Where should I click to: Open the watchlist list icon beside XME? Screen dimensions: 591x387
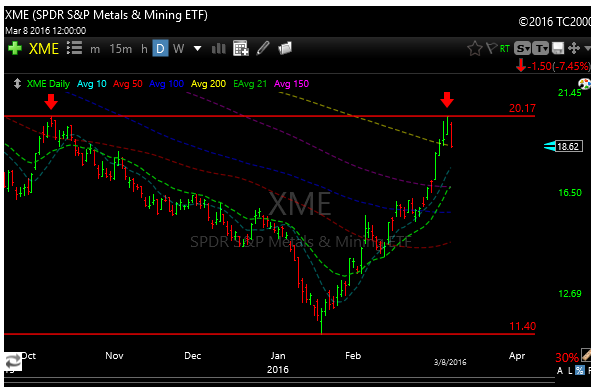[74, 48]
